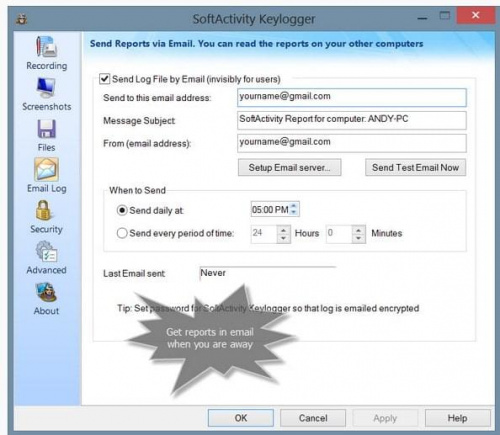Open the Recording settings icon
Screen dimensions: 500x435
point(46,47)
